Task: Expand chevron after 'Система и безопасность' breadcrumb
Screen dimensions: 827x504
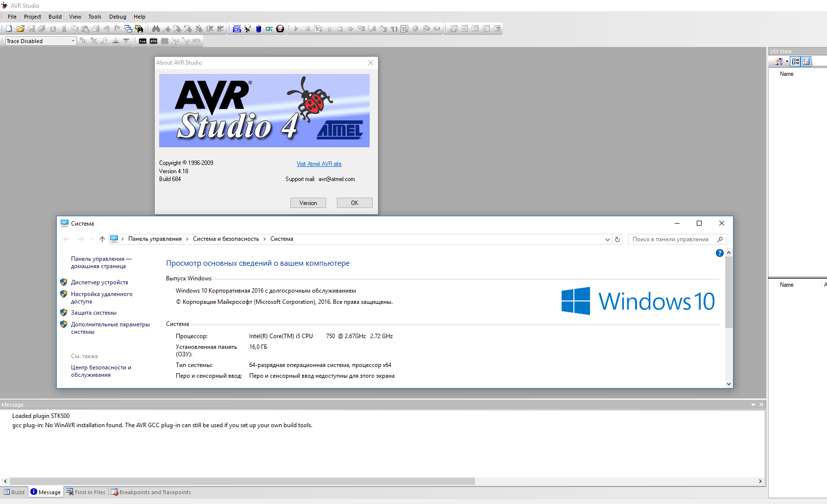Action: [x=264, y=239]
